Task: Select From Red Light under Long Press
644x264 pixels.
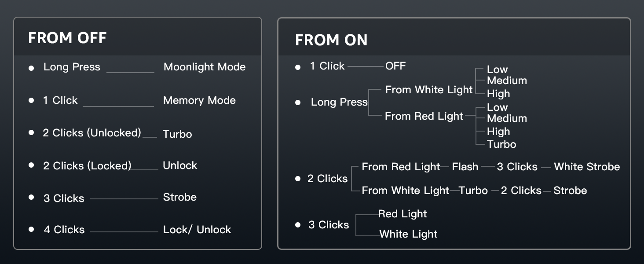Action: pyautogui.click(x=424, y=116)
